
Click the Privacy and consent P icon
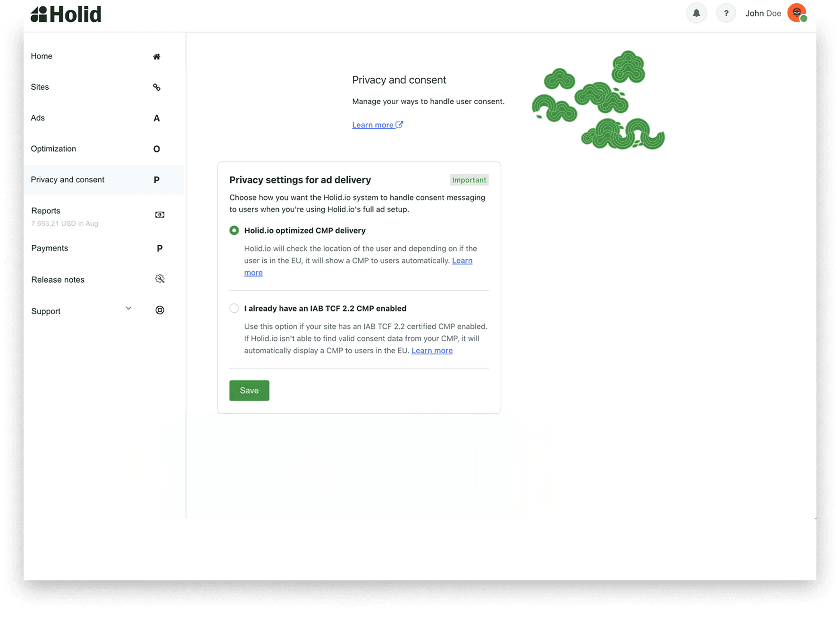pyautogui.click(x=157, y=180)
